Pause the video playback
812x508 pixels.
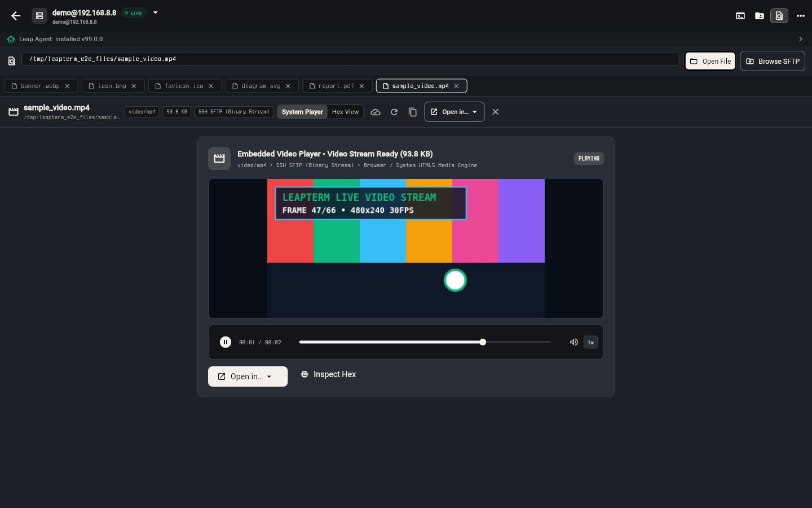[226, 342]
